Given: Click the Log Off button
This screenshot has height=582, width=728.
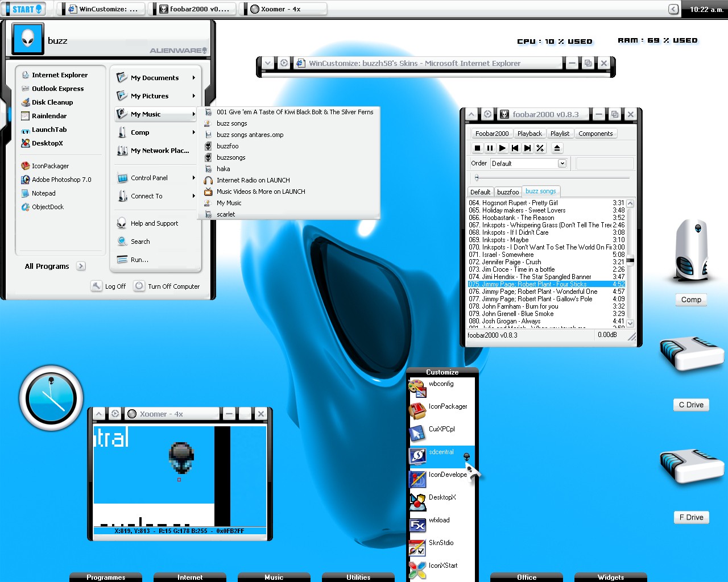Looking at the screenshot, I should point(109,286).
